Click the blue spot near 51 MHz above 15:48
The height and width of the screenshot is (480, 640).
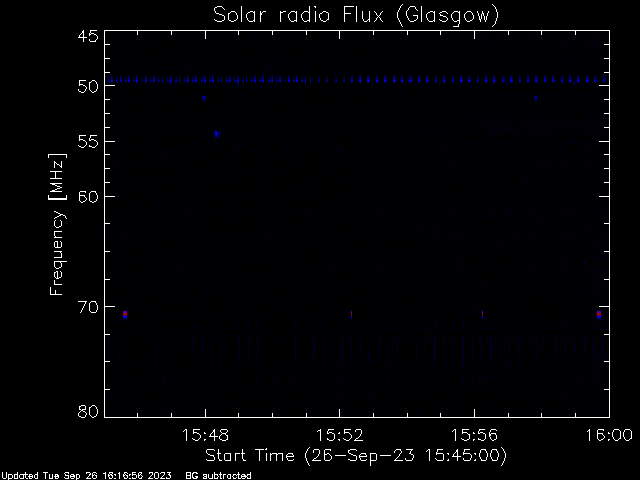tap(204, 98)
